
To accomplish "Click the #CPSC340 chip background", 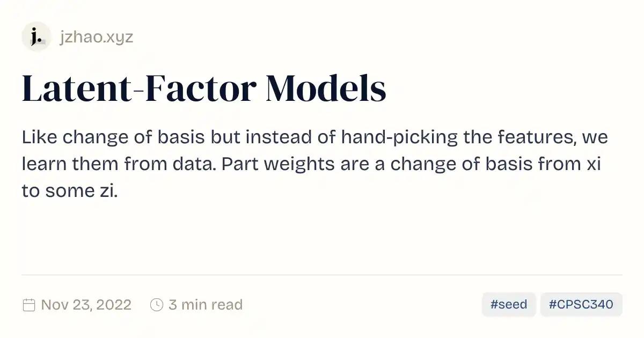I will (x=581, y=304).
